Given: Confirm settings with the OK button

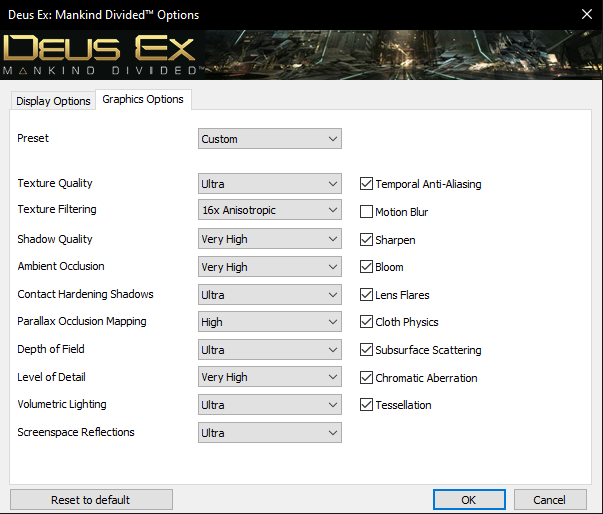Looking at the screenshot, I should point(469,499).
